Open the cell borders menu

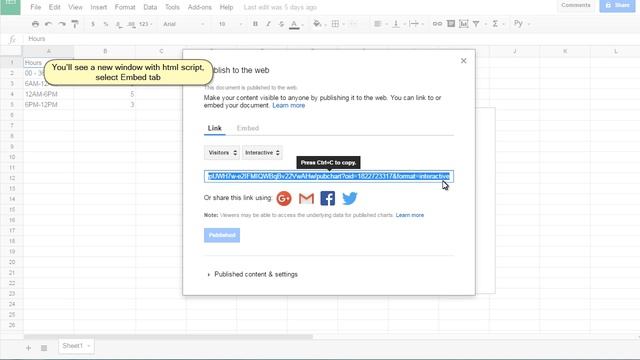tap(337, 24)
